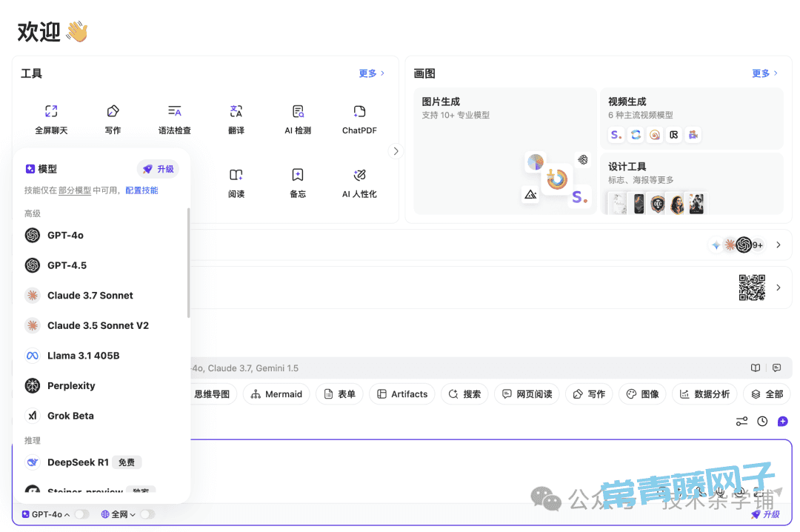Screen dimensions: 800x532
Task: Expand the row with the 9+ model icons
Action: (779, 245)
